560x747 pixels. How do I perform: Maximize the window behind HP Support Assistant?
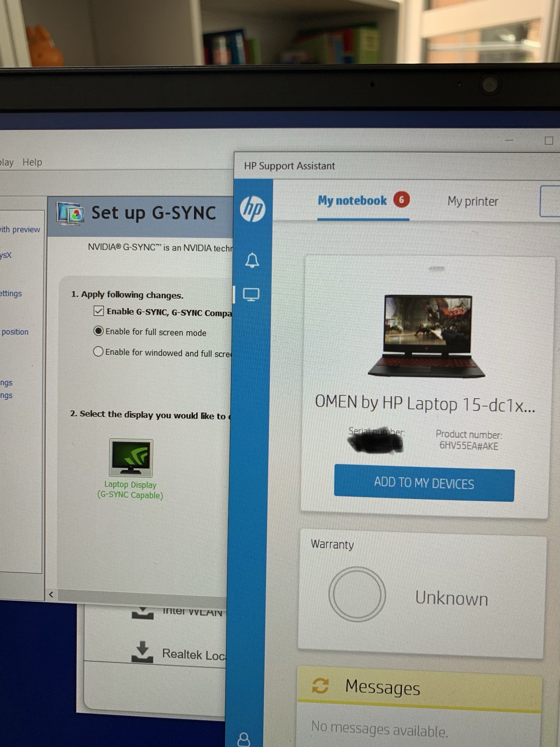(549, 141)
